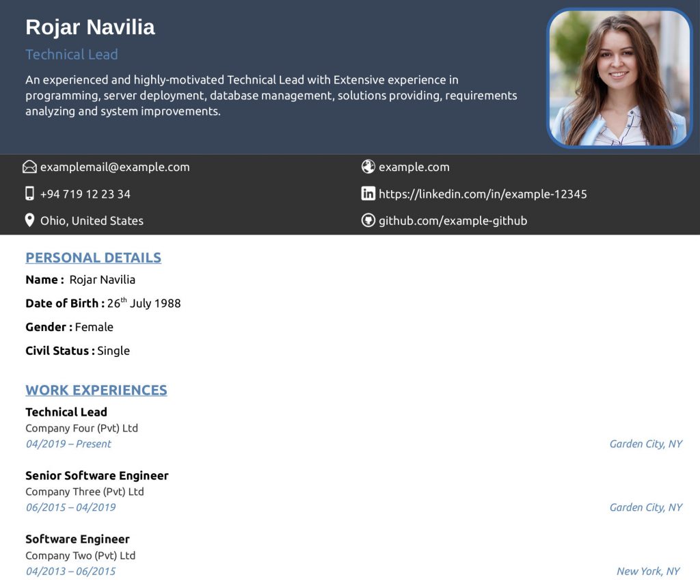Visit the example.com website link

point(414,167)
